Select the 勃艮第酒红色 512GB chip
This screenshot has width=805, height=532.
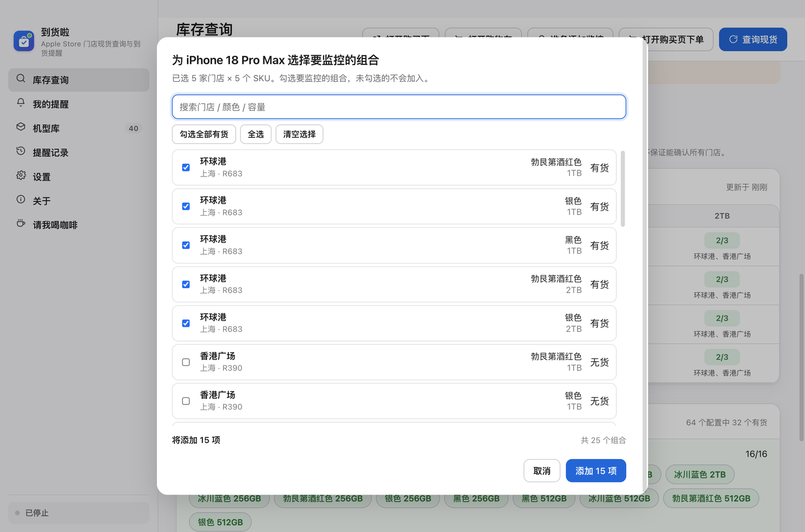tap(711, 499)
